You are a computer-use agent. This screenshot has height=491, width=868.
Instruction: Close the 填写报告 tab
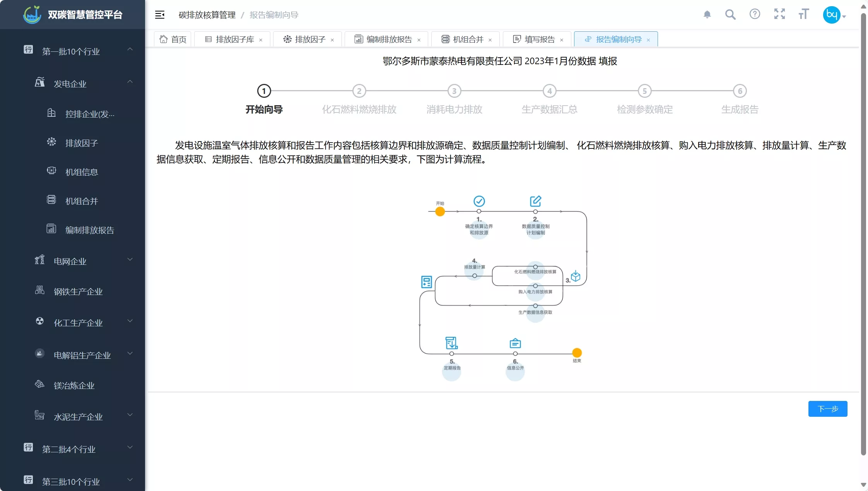click(562, 40)
